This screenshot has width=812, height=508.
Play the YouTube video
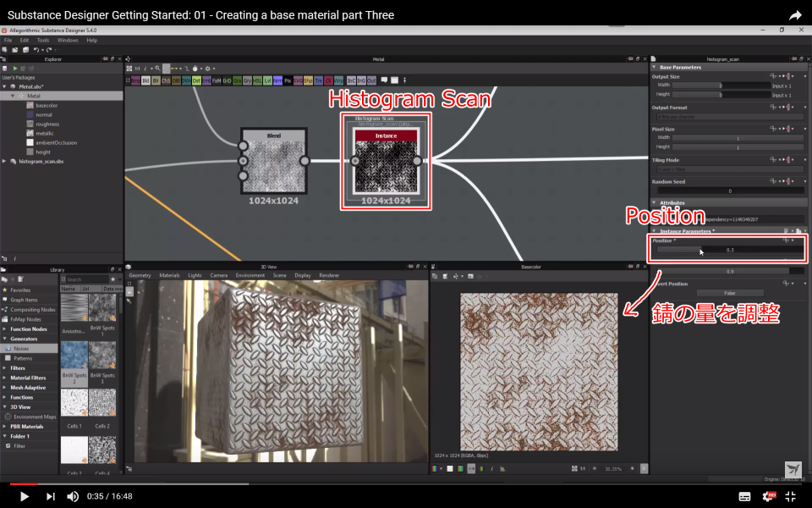[x=25, y=497]
